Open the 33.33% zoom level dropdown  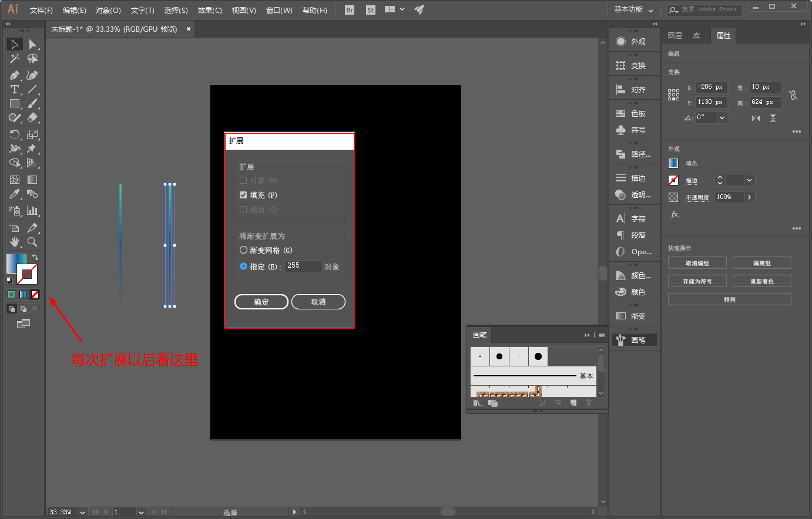tap(82, 512)
